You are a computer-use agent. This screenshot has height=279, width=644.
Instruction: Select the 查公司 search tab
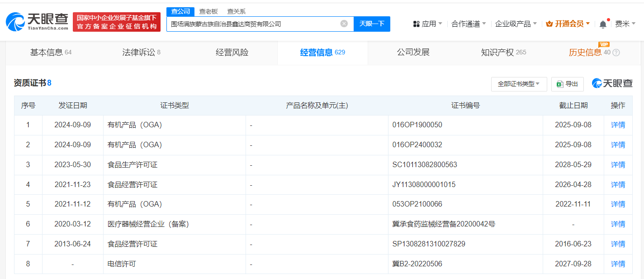pyautogui.click(x=180, y=12)
